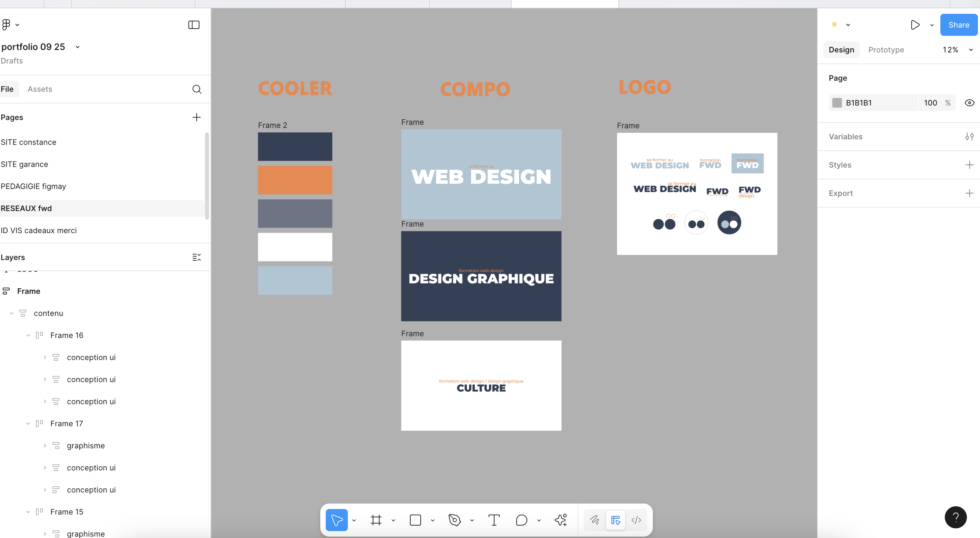Add a new page with the plus icon
Viewport: 980px width, 538px height.
(196, 117)
